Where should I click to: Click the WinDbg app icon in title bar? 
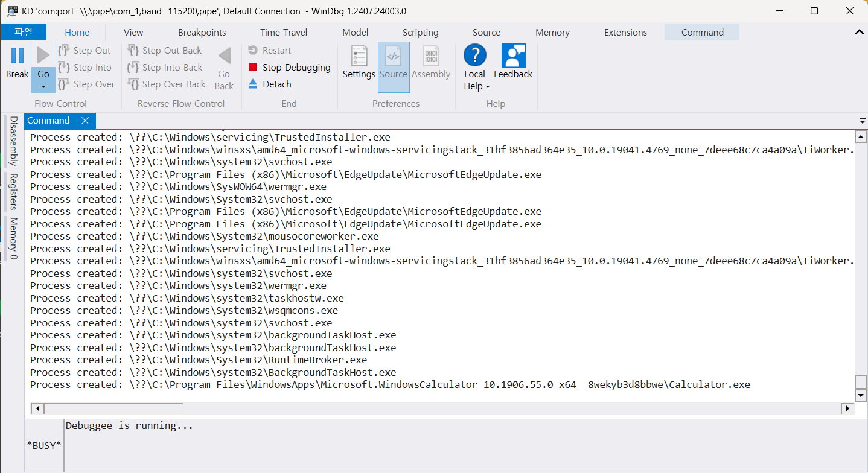(x=11, y=11)
